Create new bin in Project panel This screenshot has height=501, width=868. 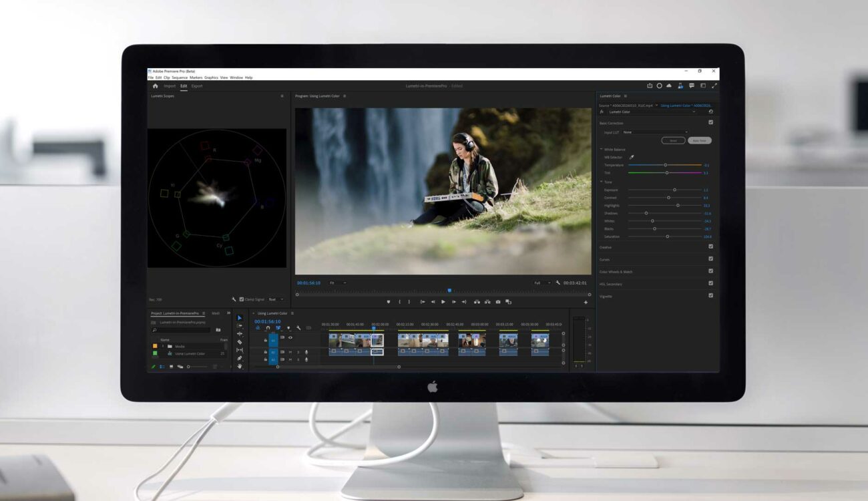218,330
